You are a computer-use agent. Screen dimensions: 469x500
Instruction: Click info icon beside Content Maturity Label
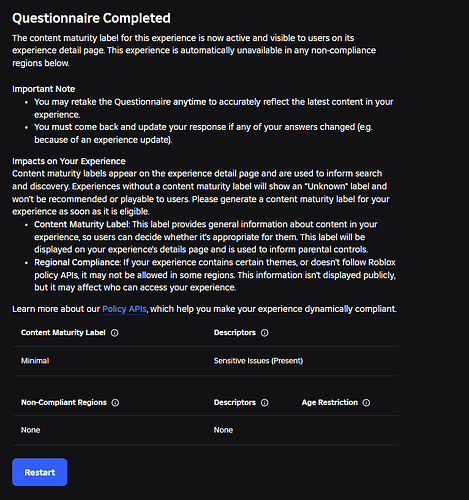115,333
